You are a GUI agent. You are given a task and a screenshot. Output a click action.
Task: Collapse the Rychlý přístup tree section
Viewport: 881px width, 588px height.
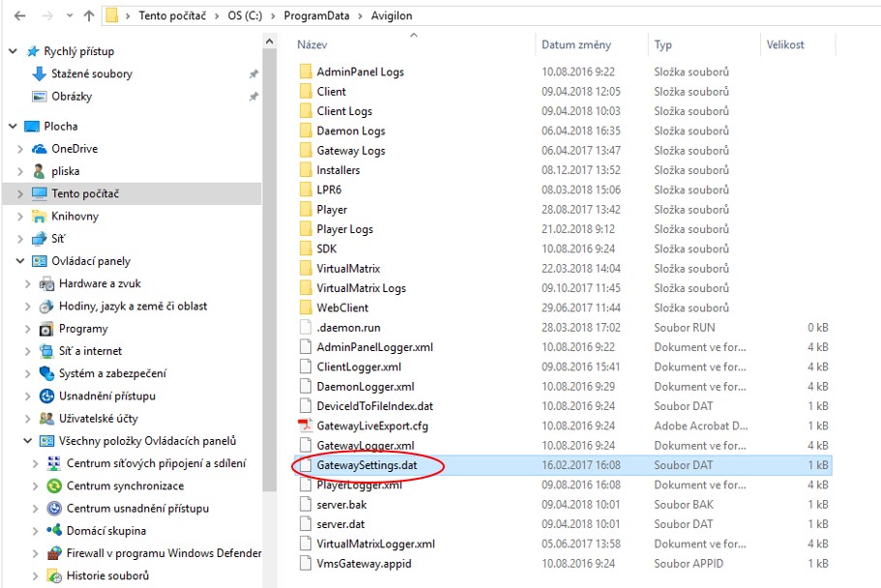click(x=12, y=51)
